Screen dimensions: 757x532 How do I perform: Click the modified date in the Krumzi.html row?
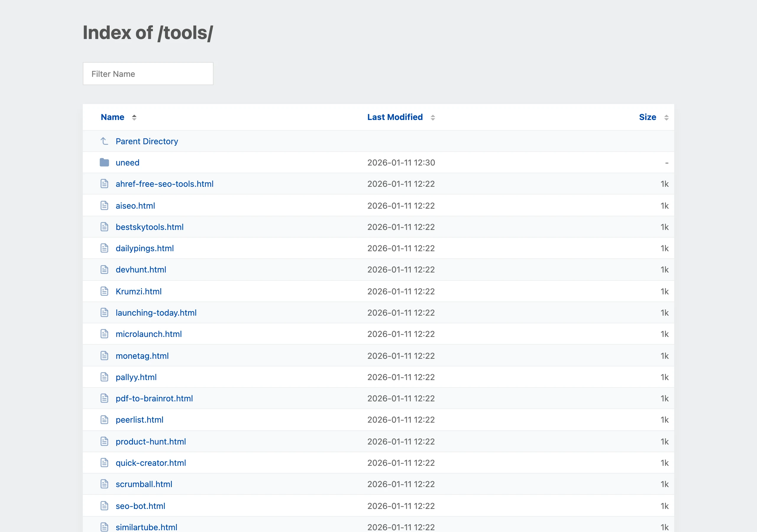tap(401, 291)
